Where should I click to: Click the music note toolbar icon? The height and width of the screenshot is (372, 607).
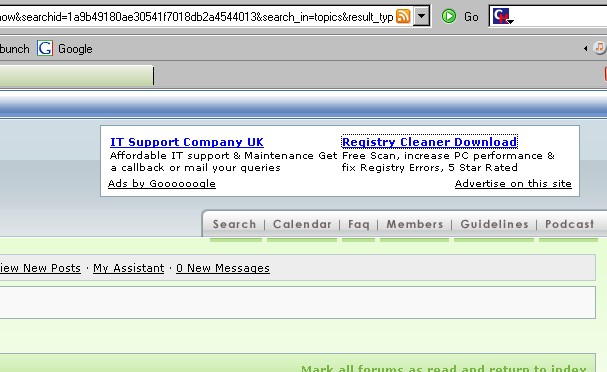[x=599, y=48]
